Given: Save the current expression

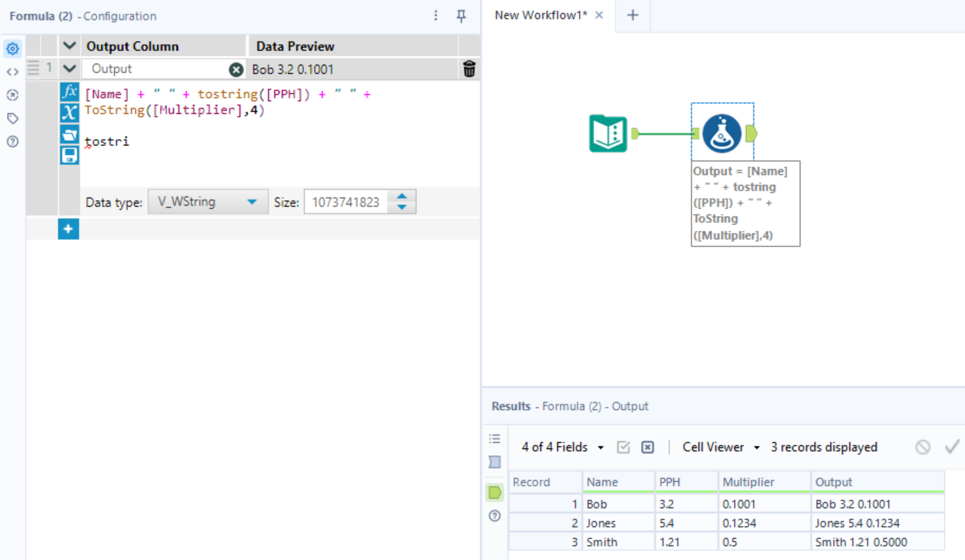Looking at the screenshot, I should point(70,155).
